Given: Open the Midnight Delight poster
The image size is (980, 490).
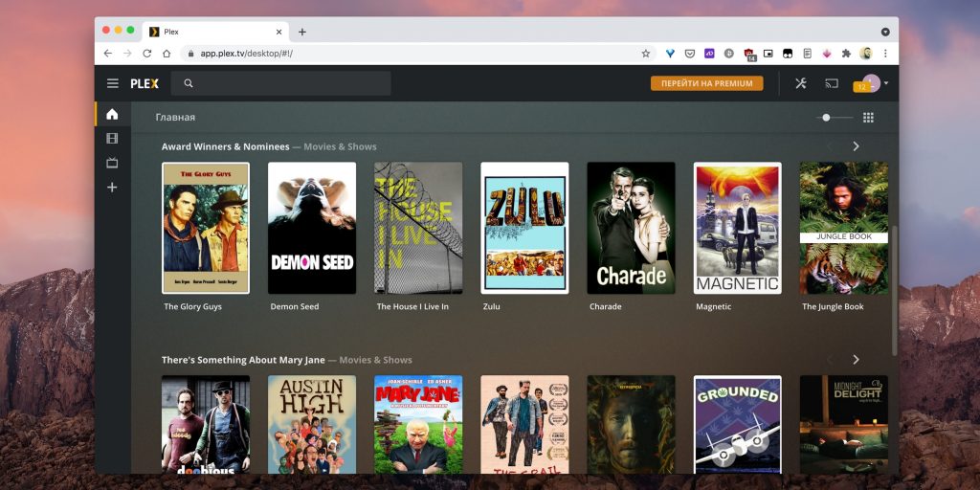Looking at the screenshot, I should pyautogui.click(x=844, y=424).
